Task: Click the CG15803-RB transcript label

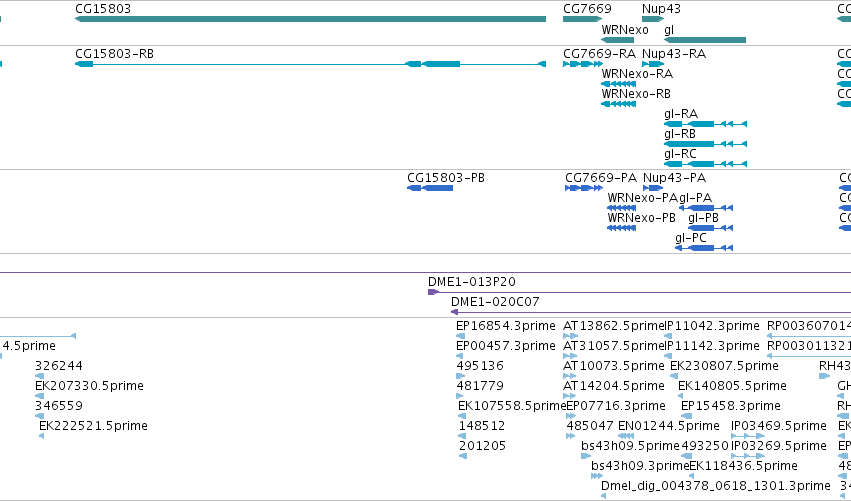Action: (x=115, y=54)
